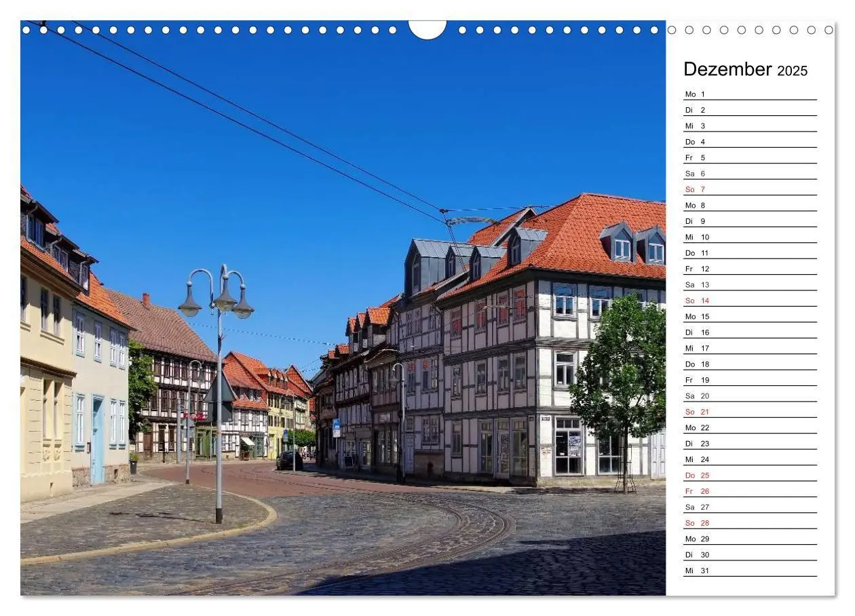Click the 'Do 11' date row
The width and height of the screenshot is (855, 616).
pos(750,253)
